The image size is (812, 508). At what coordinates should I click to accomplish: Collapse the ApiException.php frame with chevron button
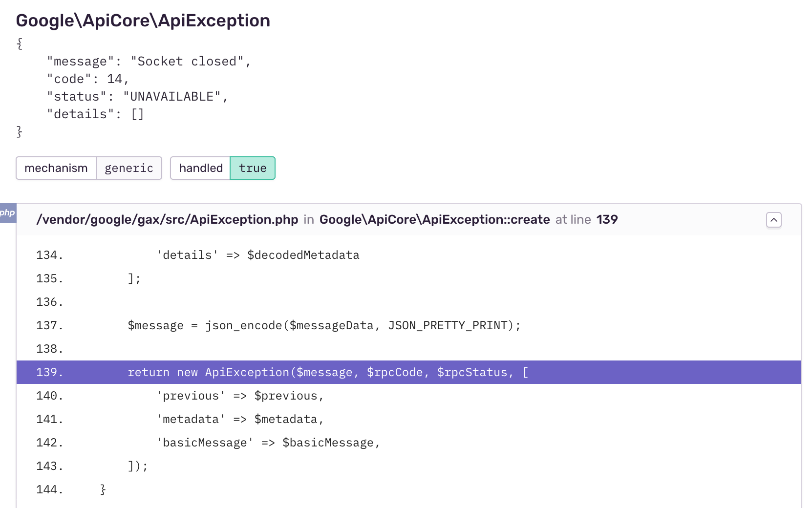773,220
